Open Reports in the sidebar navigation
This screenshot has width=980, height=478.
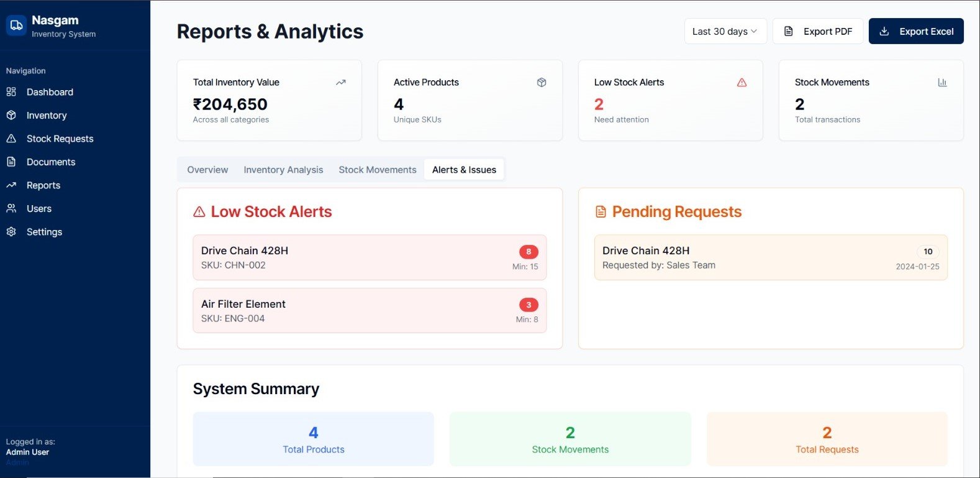point(43,185)
